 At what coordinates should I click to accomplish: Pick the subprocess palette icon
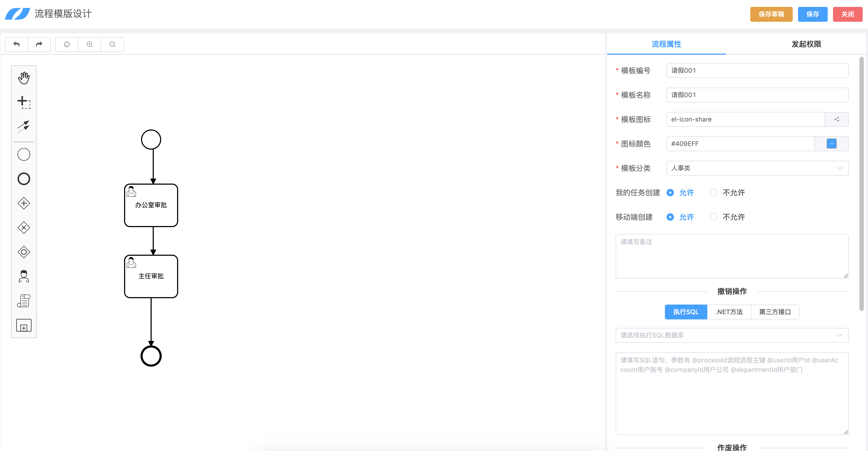(x=24, y=325)
